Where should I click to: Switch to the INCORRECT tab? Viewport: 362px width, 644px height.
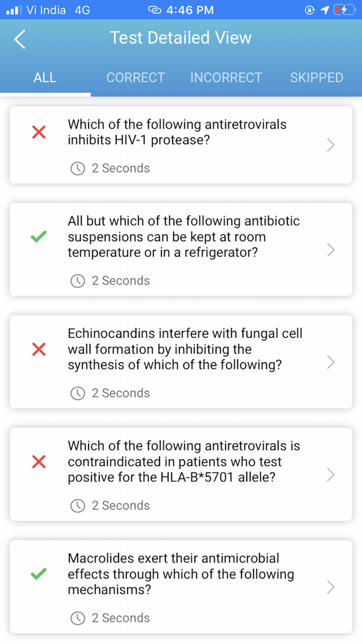226,78
